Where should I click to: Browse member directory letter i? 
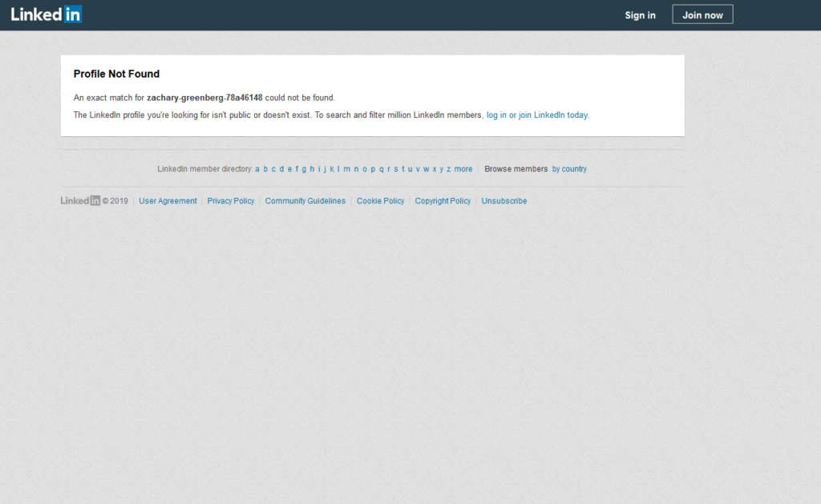tap(319, 169)
